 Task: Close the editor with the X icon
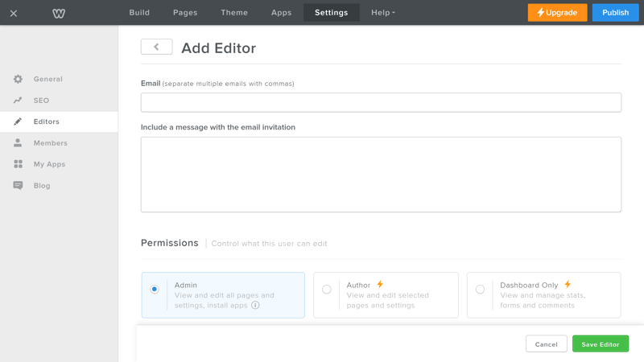click(x=14, y=14)
